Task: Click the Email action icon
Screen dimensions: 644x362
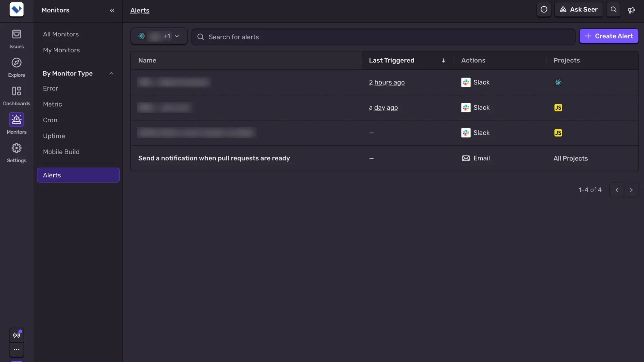Action: (x=466, y=158)
